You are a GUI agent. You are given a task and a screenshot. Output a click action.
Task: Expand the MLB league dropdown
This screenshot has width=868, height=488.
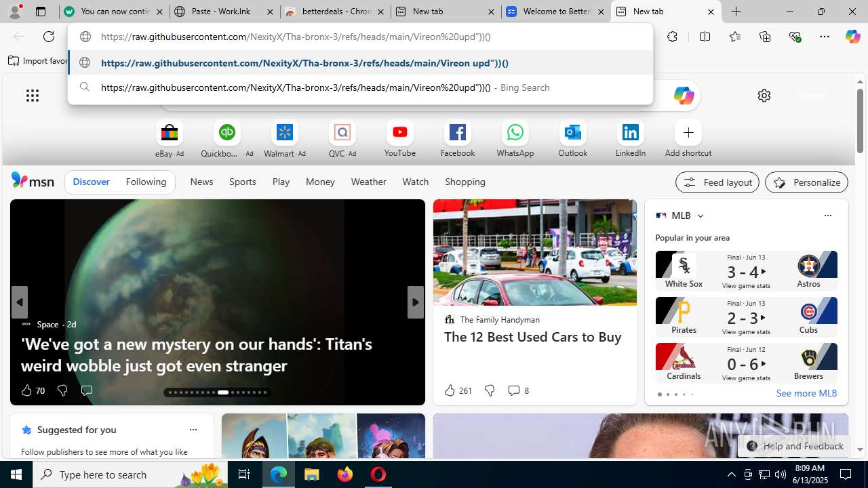700,216
